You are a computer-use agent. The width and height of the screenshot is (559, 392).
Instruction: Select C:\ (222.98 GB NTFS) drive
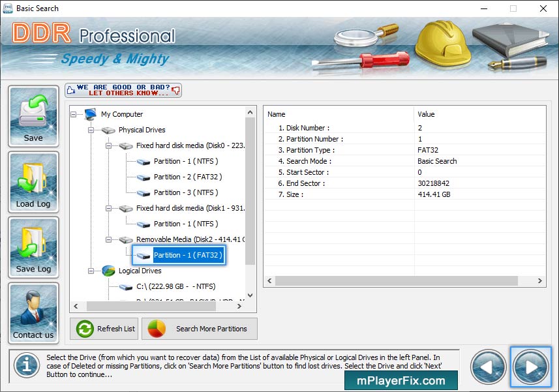pyautogui.click(x=175, y=287)
